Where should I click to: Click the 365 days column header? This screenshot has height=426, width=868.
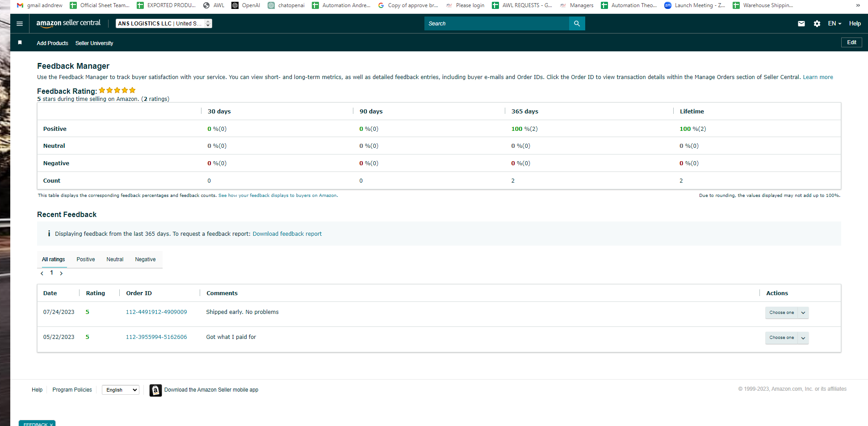pos(525,112)
